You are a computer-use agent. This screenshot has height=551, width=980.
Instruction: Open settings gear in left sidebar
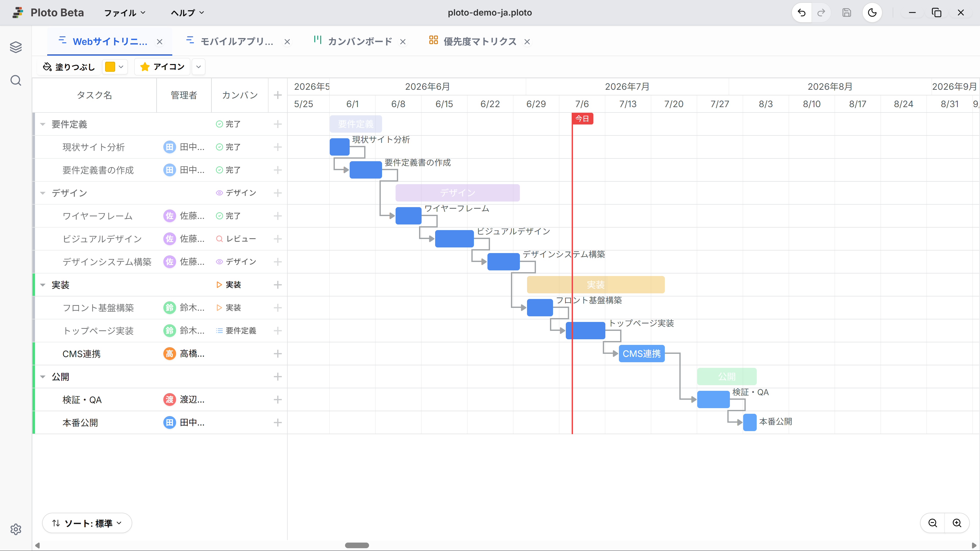pyautogui.click(x=16, y=529)
